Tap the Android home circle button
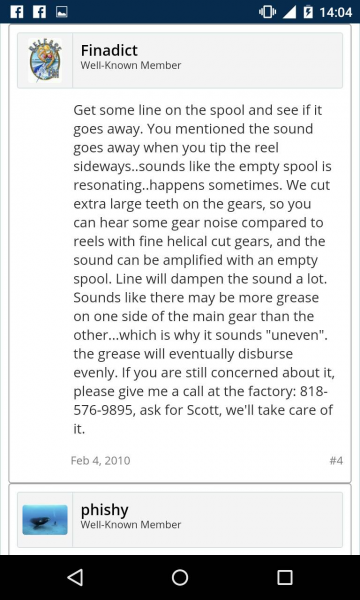Viewport: 360px width, 600px height. pyautogui.click(x=180, y=577)
